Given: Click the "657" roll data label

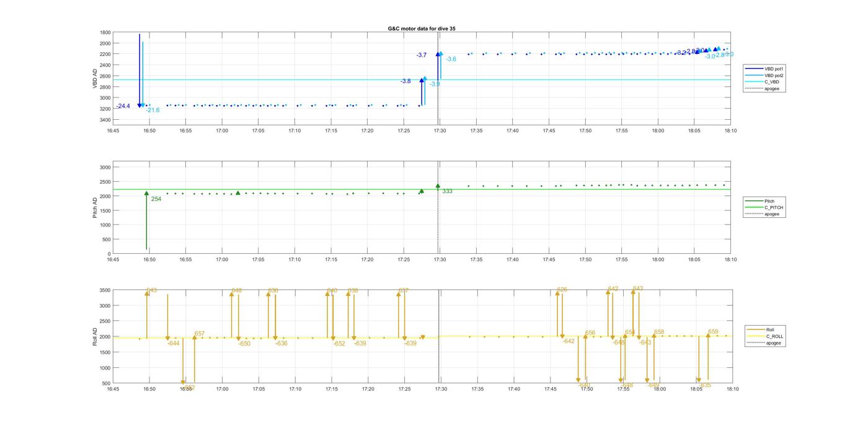Looking at the screenshot, I should coord(199,334).
